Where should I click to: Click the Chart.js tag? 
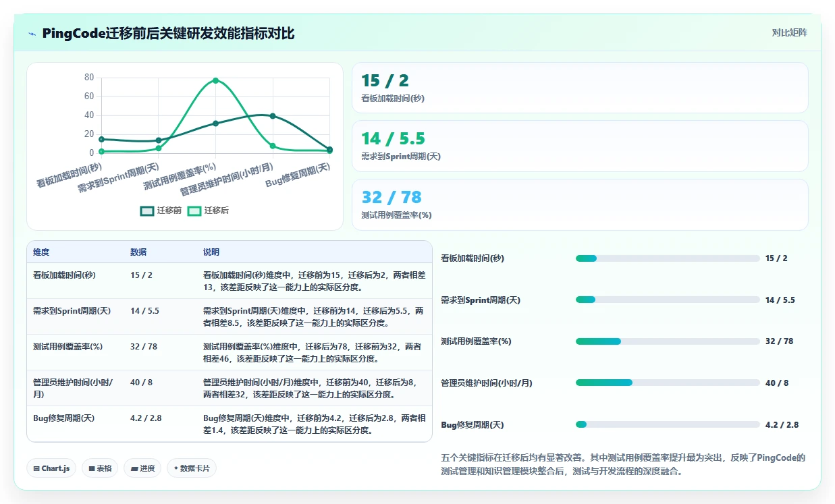click(51, 468)
